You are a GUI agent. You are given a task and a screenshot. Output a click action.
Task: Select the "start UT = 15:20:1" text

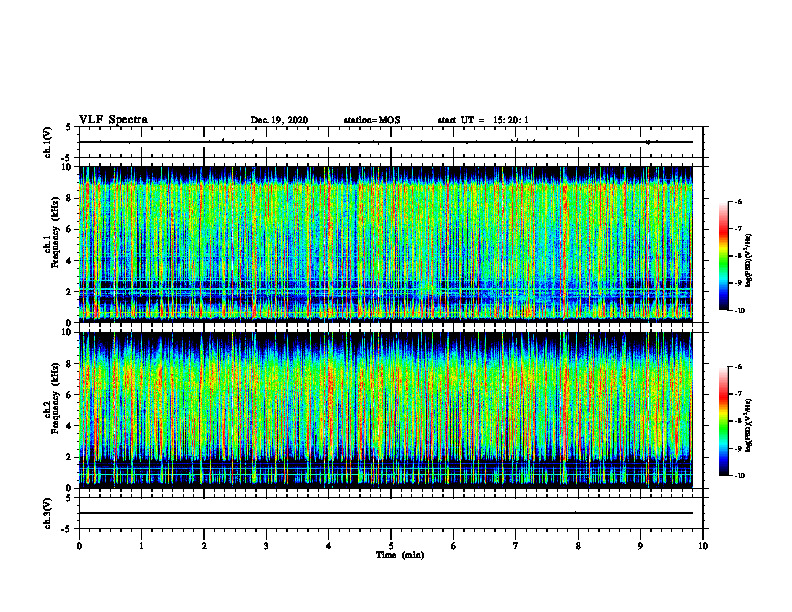click(x=483, y=120)
